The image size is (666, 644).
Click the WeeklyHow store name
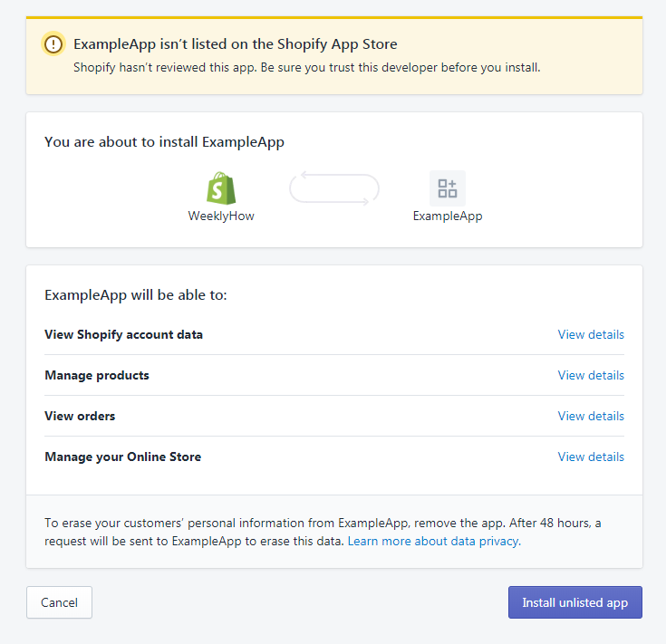(x=221, y=216)
